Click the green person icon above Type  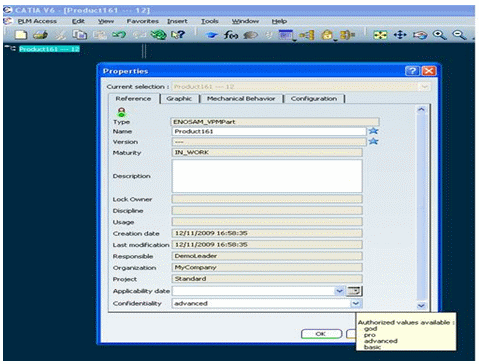click(x=122, y=112)
